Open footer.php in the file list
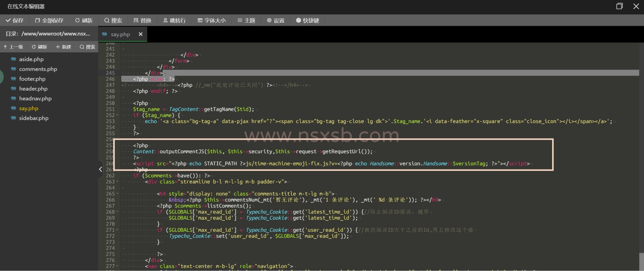 [32, 79]
